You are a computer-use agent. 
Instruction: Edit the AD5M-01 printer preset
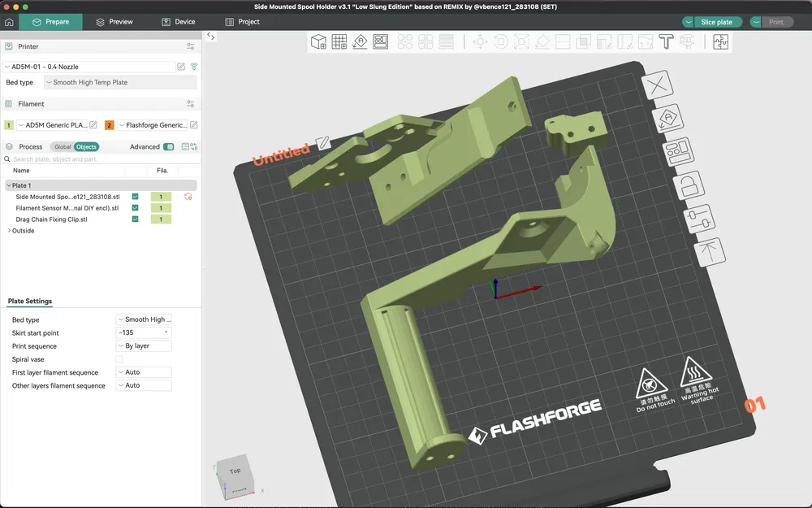pyautogui.click(x=181, y=67)
